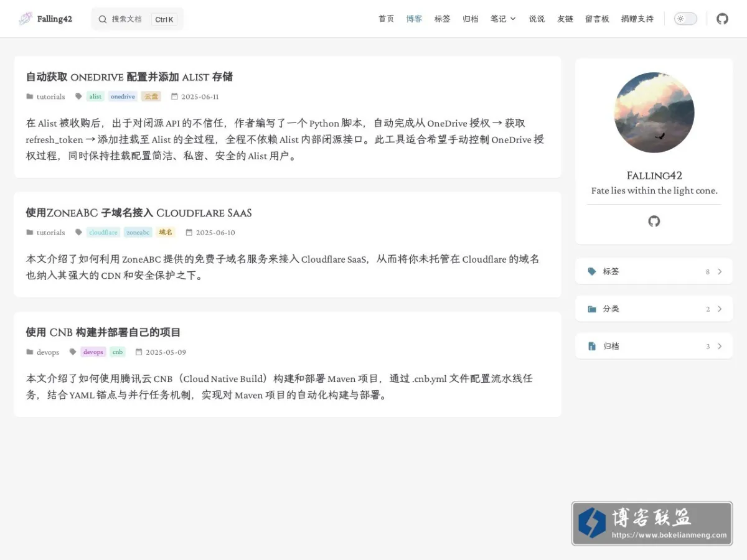
Task: Expand the 归档 sidebar chevron
Action: pyautogui.click(x=720, y=346)
